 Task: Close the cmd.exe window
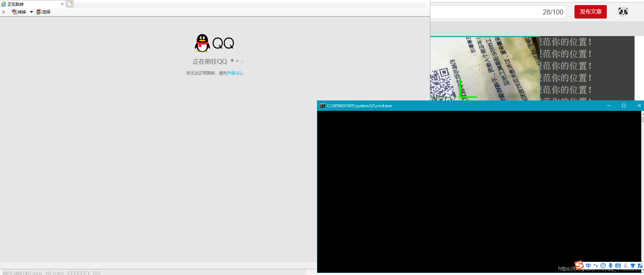(x=639, y=106)
